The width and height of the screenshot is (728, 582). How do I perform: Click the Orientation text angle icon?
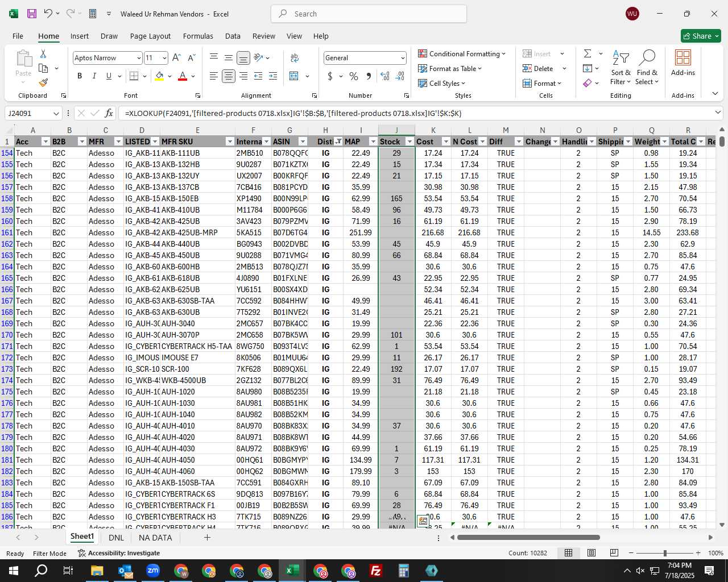click(x=259, y=58)
